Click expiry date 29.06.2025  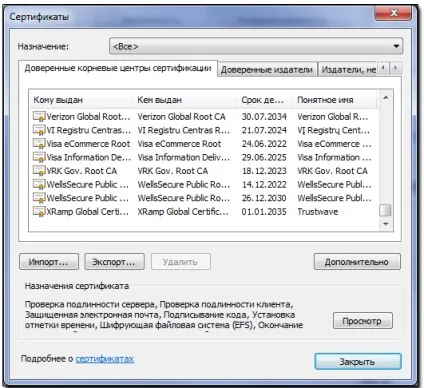click(x=264, y=157)
